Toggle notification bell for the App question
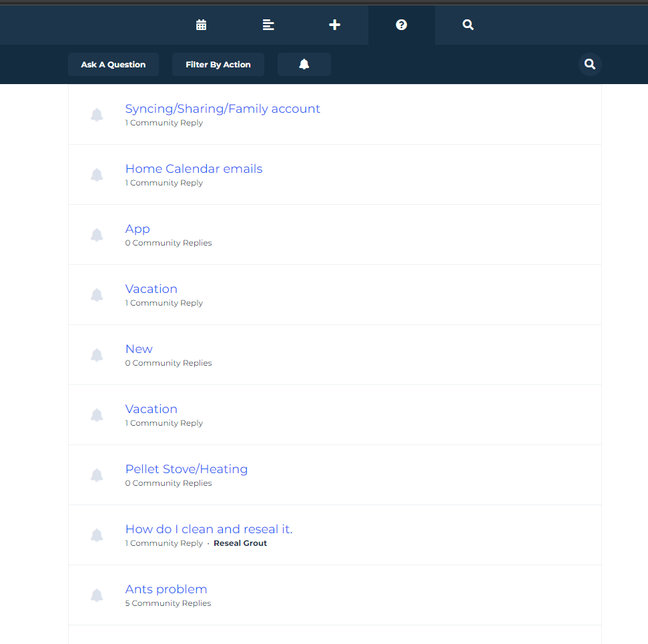 [97, 235]
